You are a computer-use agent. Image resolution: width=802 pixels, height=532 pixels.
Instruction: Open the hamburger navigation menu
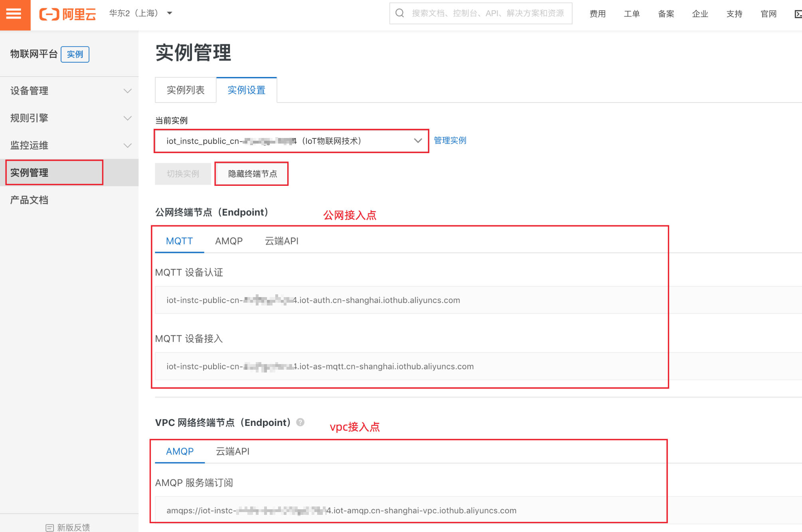[14, 14]
